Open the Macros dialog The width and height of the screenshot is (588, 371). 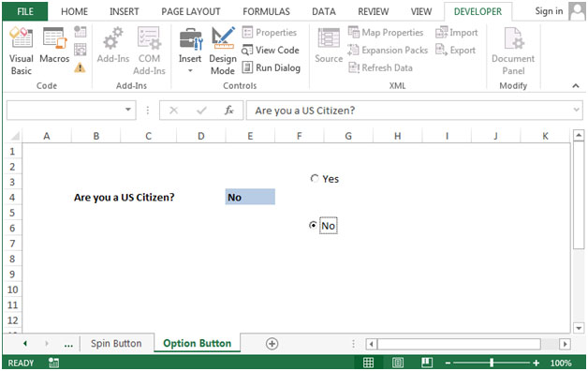coord(54,45)
